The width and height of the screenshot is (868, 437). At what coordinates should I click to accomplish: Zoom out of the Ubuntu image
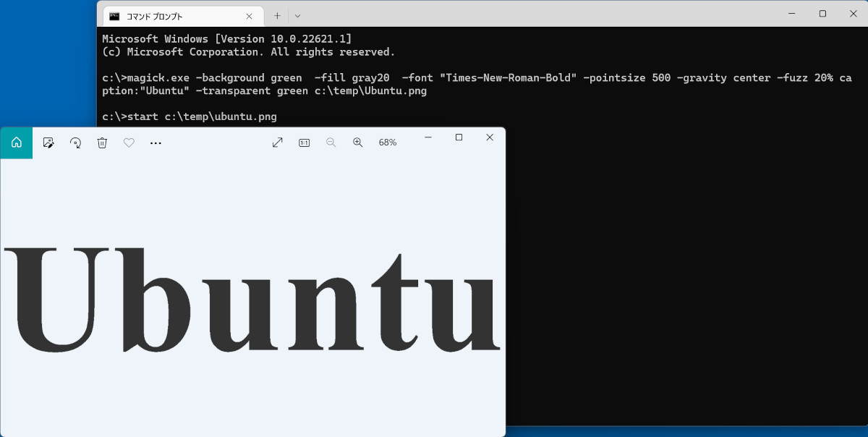pyautogui.click(x=331, y=143)
